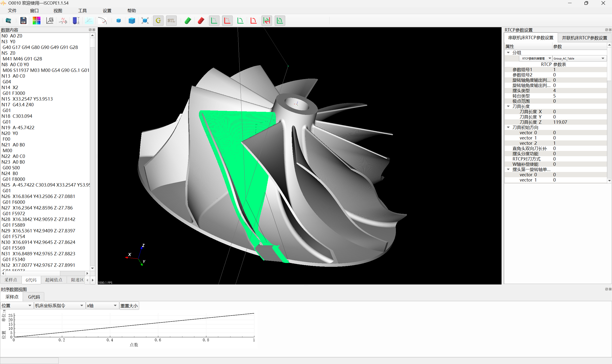Close the 数据内容 panel
This screenshot has height=364, width=612.
(94, 30)
